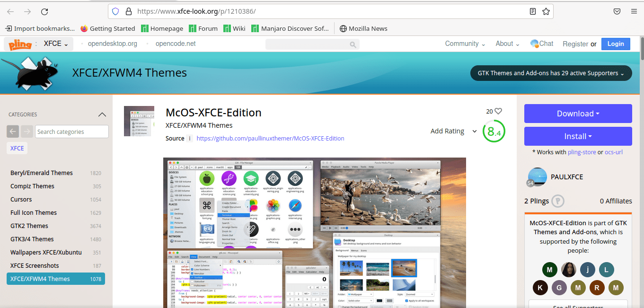Open the ocs-url link
Viewport: 644px width, 308px height.
point(614,152)
